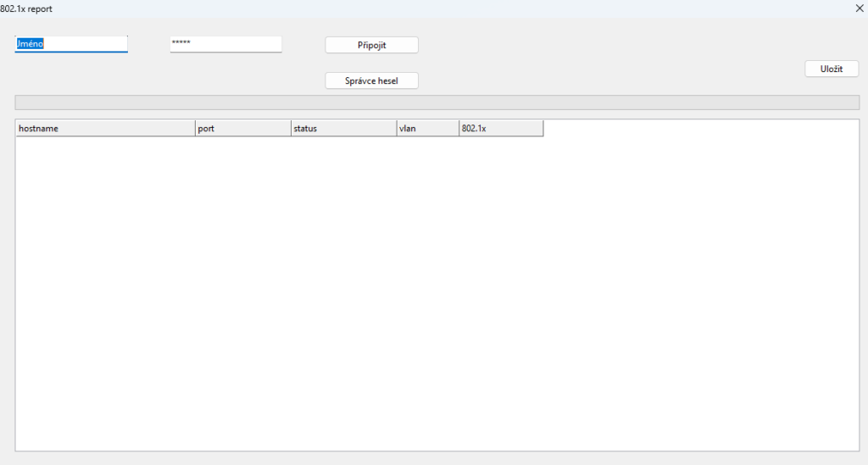This screenshot has height=465, width=868.
Task: Click divider between vlan and 802.1x columns
Action: pos(459,129)
